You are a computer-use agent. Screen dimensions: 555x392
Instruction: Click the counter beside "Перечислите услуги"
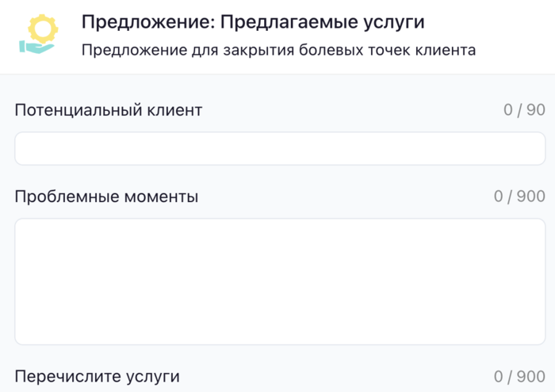(519, 376)
